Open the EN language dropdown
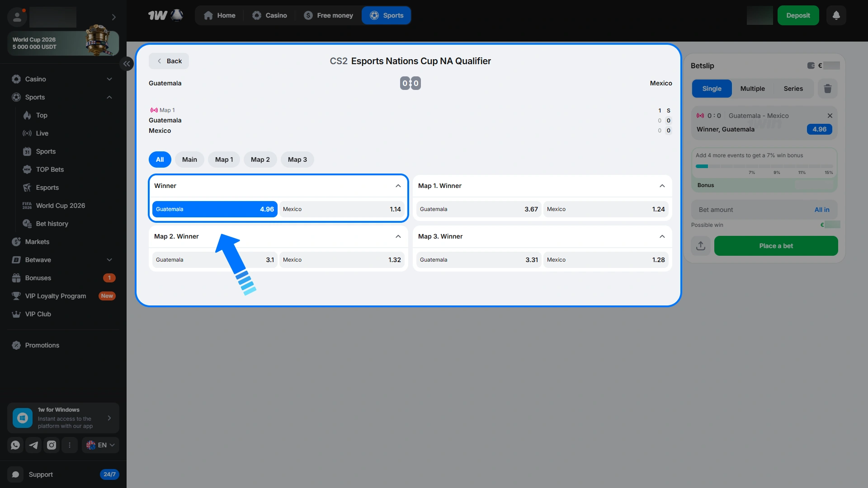The height and width of the screenshot is (488, 868). pyautogui.click(x=100, y=445)
